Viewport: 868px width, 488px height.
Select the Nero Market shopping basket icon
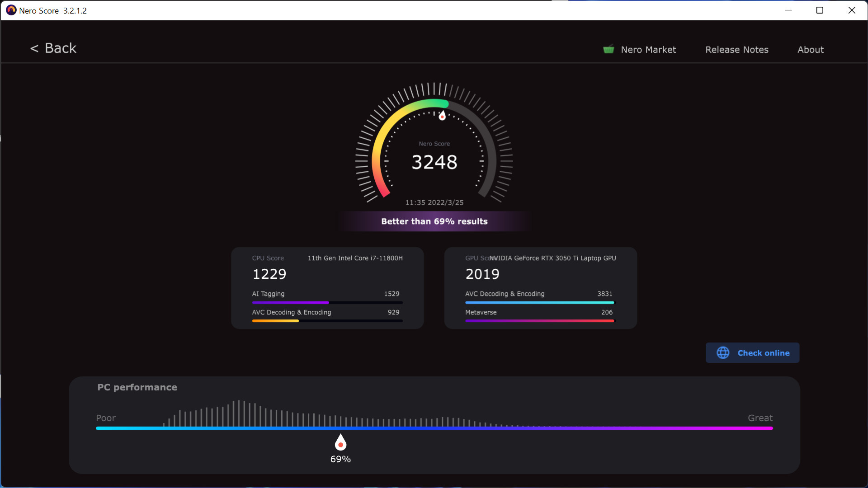tap(609, 49)
